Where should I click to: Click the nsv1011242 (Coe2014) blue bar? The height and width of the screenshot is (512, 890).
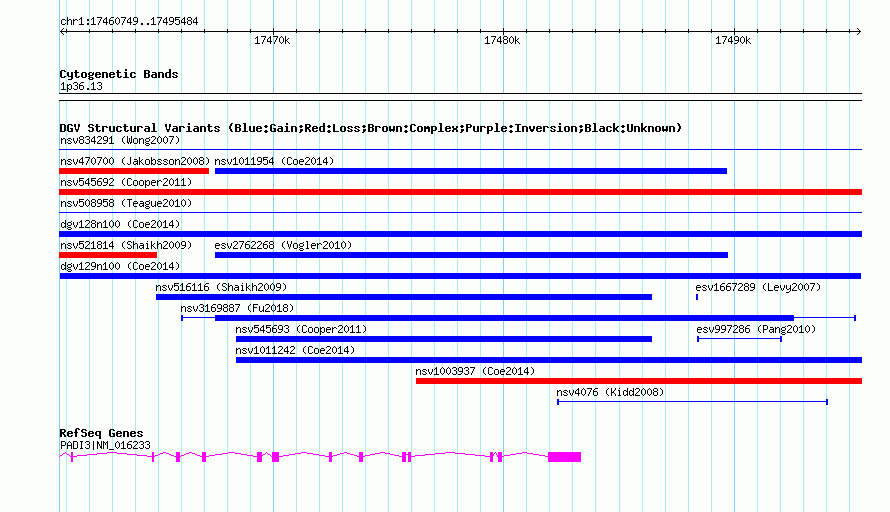(x=549, y=360)
